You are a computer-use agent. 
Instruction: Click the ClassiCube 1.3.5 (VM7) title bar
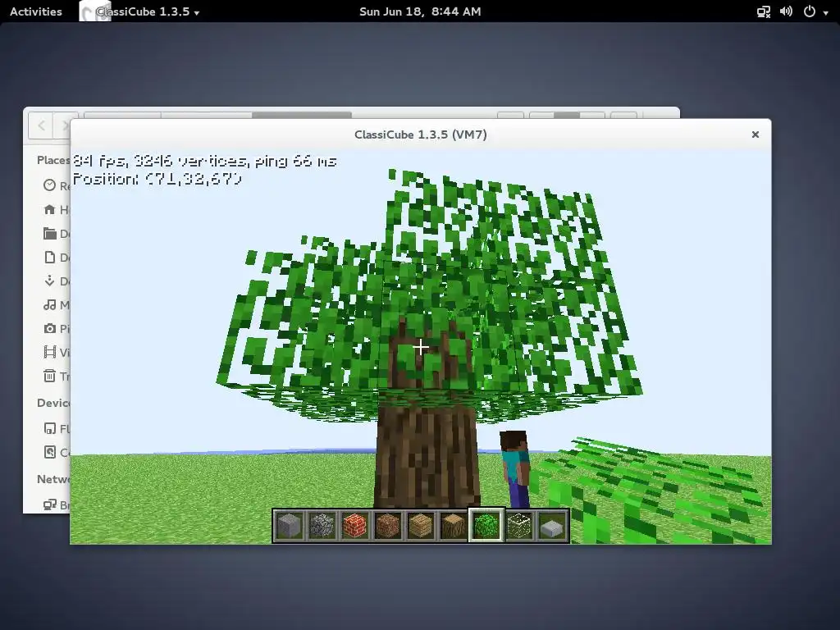tap(421, 135)
